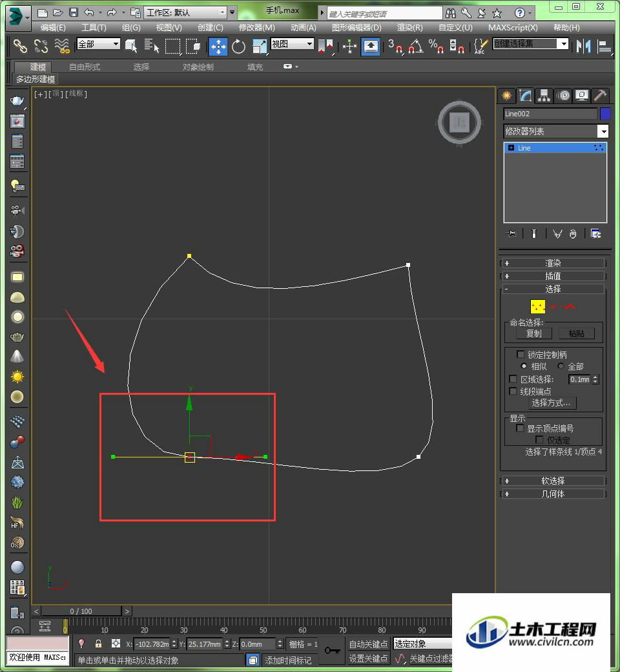
Task: Click the Pin Stack icon
Action: (x=511, y=233)
